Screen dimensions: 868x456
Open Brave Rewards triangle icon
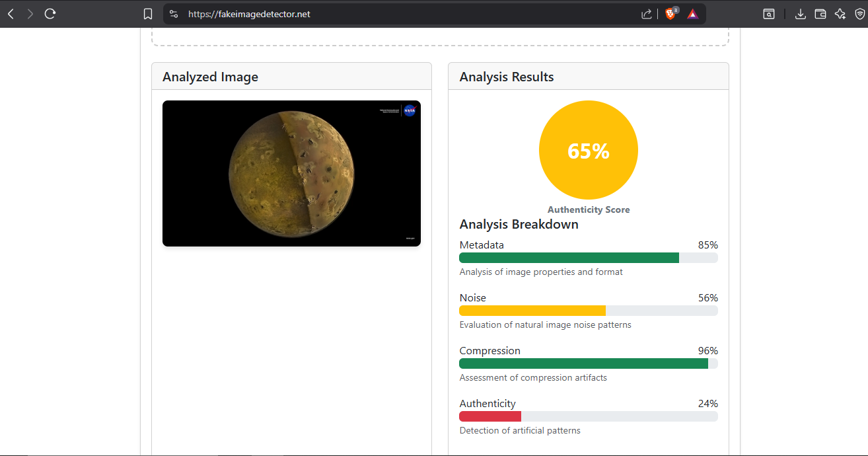[x=692, y=14]
